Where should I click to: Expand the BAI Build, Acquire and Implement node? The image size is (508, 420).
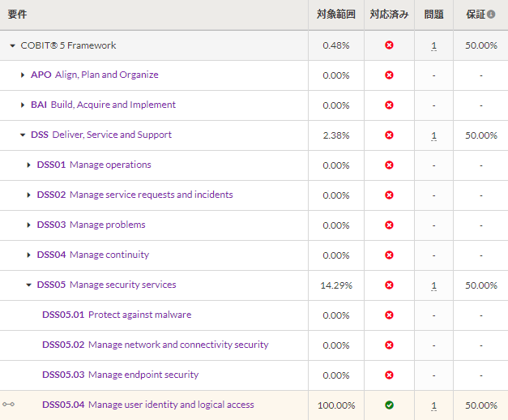[23, 105]
